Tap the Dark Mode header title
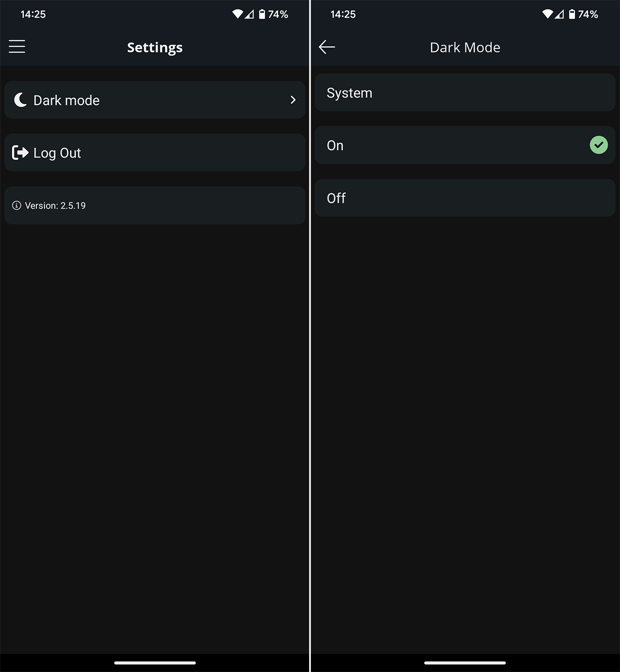The image size is (620, 672). coord(465,47)
